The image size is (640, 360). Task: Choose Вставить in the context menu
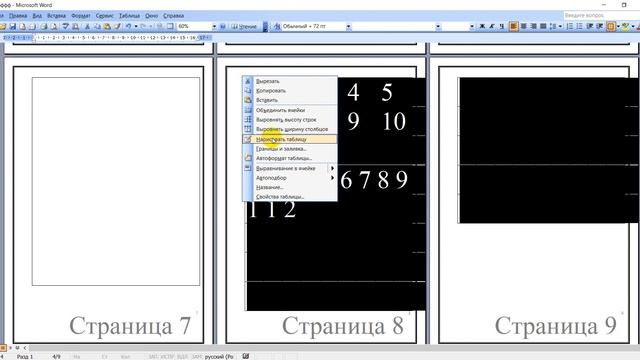pyautogui.click(x=290, y=100)
